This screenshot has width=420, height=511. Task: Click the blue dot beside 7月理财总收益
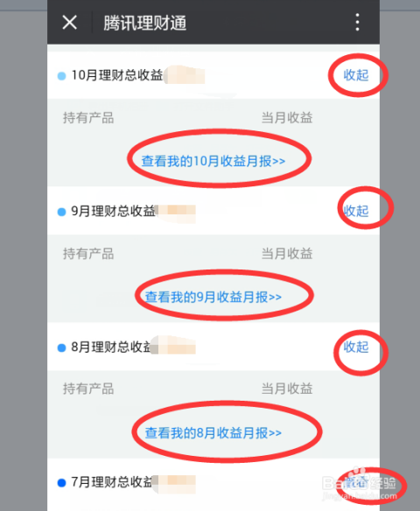61,483
